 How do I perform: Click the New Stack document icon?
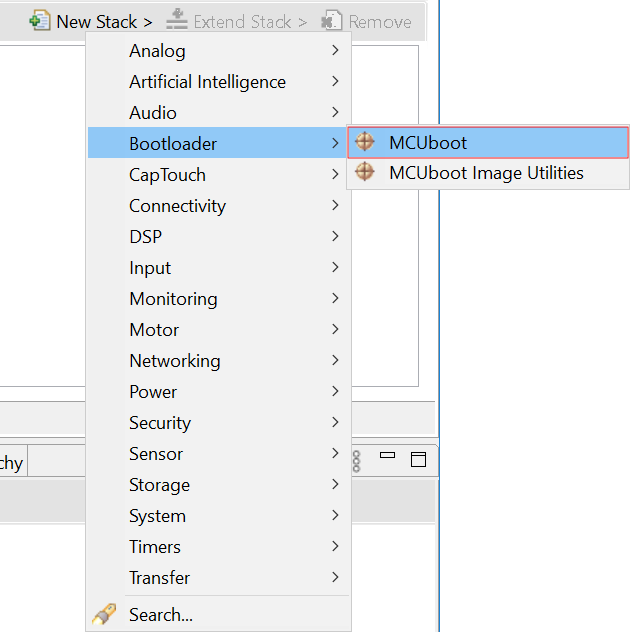click(40, 21)
